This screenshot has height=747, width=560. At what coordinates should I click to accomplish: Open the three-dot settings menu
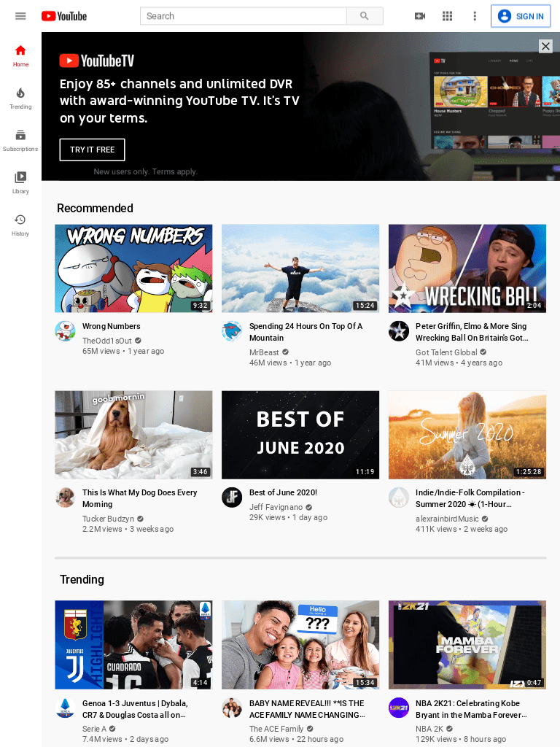[474, 16]
